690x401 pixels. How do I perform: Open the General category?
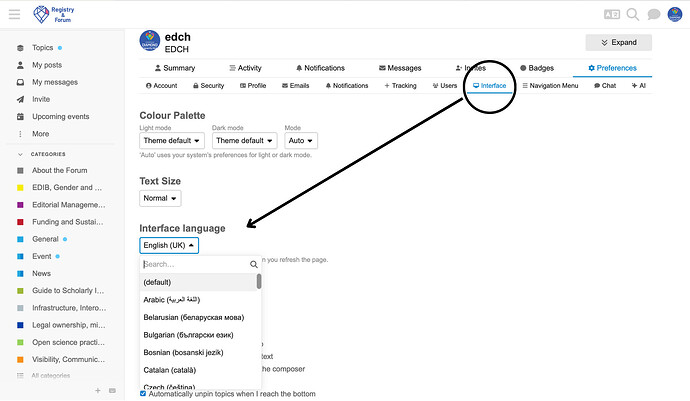(x=45, y=239)
